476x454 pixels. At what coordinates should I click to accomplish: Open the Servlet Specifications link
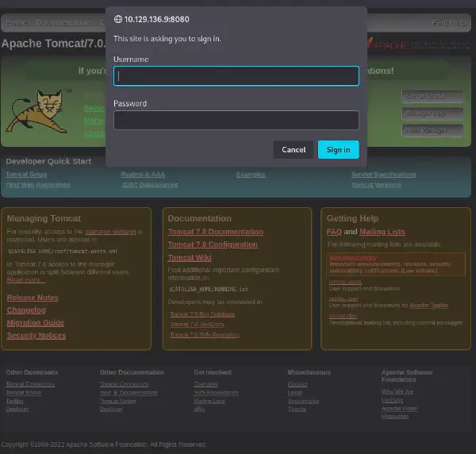(x=383, y=175)
